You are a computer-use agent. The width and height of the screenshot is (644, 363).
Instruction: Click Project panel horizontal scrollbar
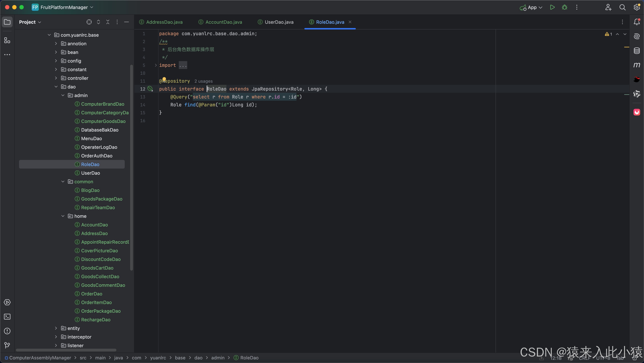(66, 350)
